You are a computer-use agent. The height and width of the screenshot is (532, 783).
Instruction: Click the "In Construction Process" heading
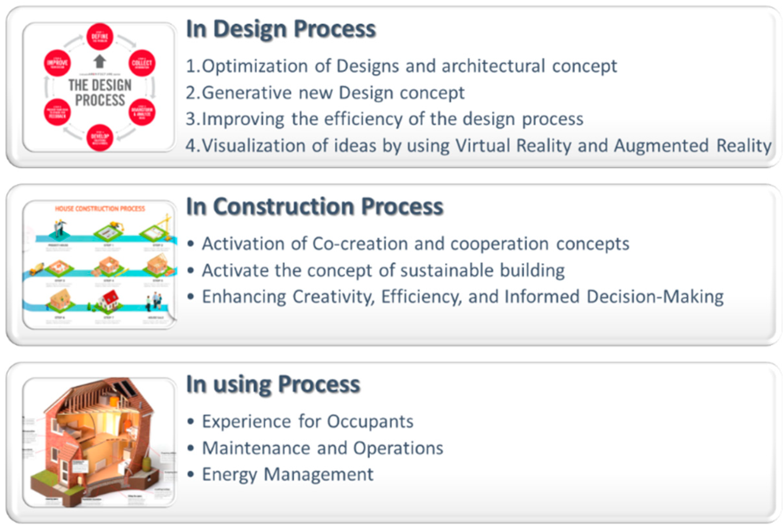(x=315, y=206)
